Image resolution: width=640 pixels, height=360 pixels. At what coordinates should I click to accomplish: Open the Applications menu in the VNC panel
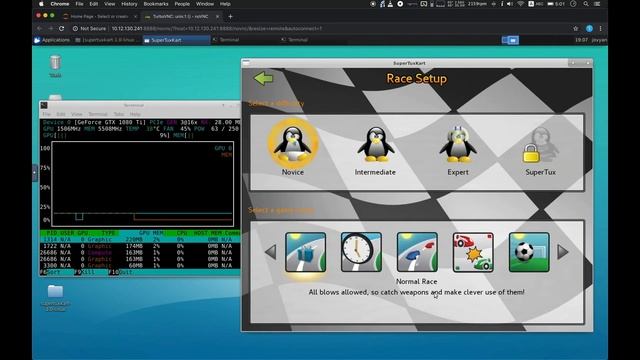(52, 40)
